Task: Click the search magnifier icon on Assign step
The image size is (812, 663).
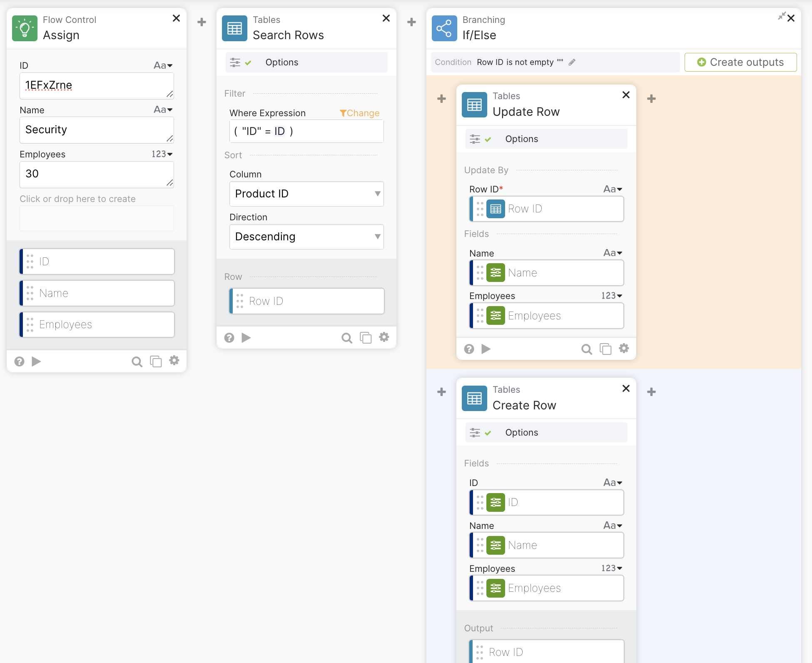Action: coord(137,361)
